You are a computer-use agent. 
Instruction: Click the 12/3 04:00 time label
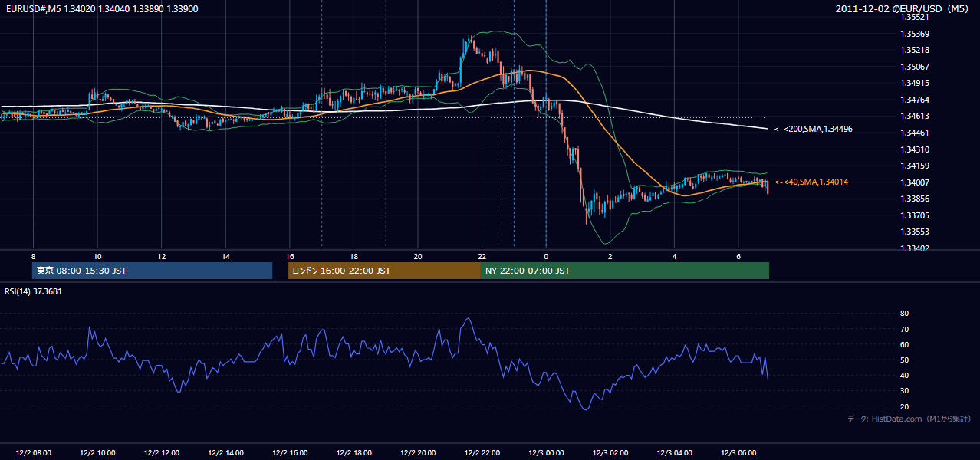click(673, 453)
